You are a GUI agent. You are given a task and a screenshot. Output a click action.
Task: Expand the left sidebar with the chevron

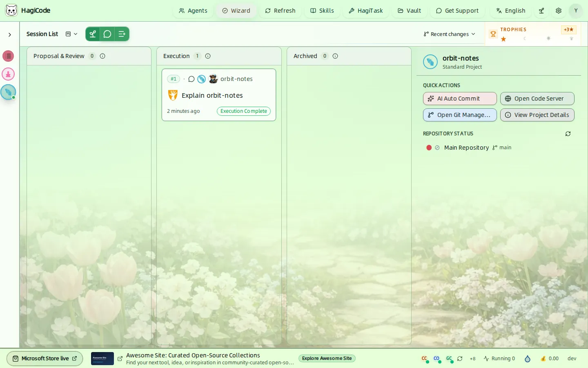click(x=10, y=35)
